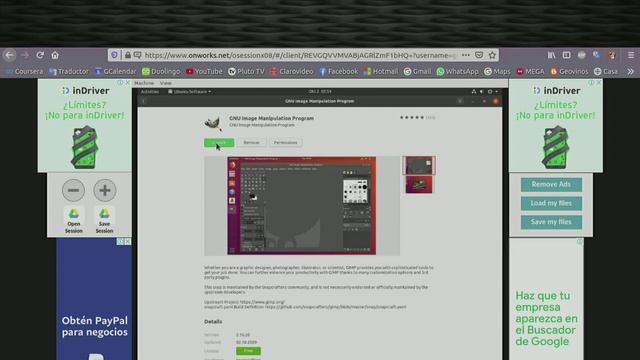Click the Permissions button

(x=285, y=142)
